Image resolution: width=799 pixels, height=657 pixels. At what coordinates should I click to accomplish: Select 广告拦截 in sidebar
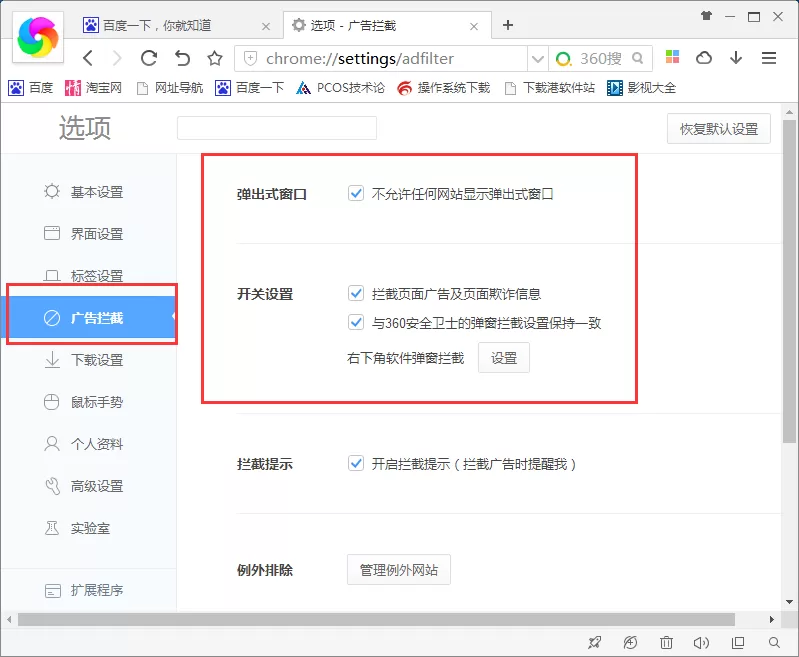coord(89,318)
